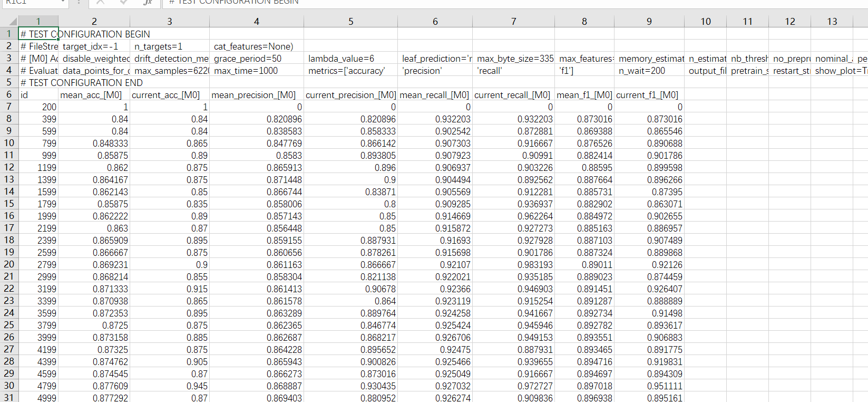Click cell 'n_wait=200'

click(x=649, y=70)
